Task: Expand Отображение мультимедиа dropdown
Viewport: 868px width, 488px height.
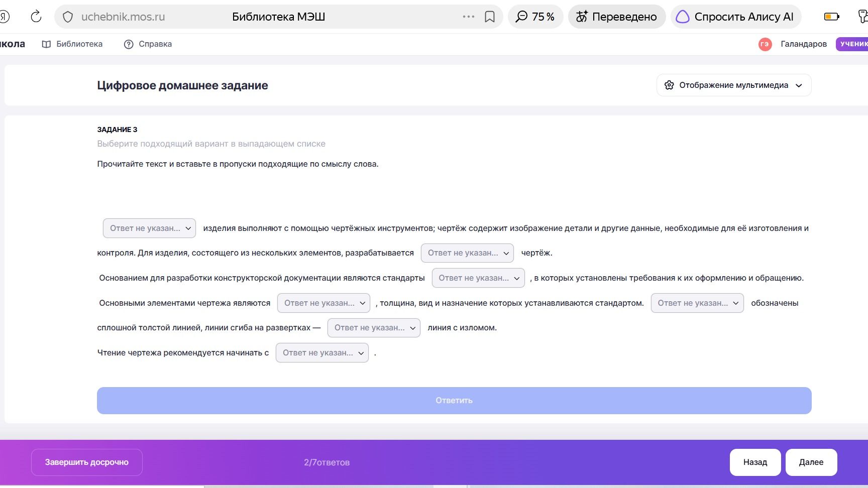Action: (734, 85)
